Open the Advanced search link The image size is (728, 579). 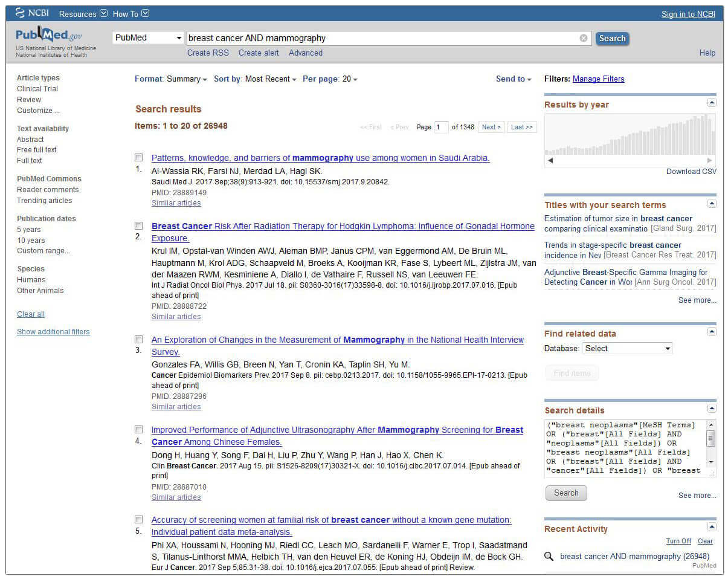pos(306,53)
